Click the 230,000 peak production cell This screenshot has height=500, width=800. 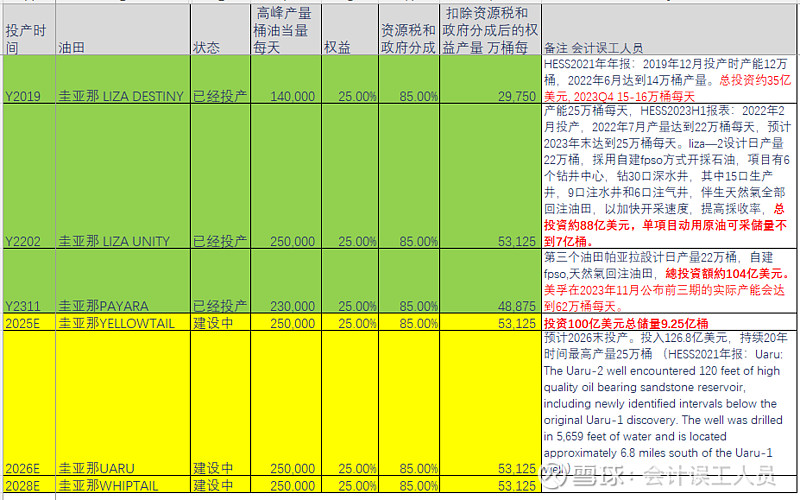click(286, 281)
